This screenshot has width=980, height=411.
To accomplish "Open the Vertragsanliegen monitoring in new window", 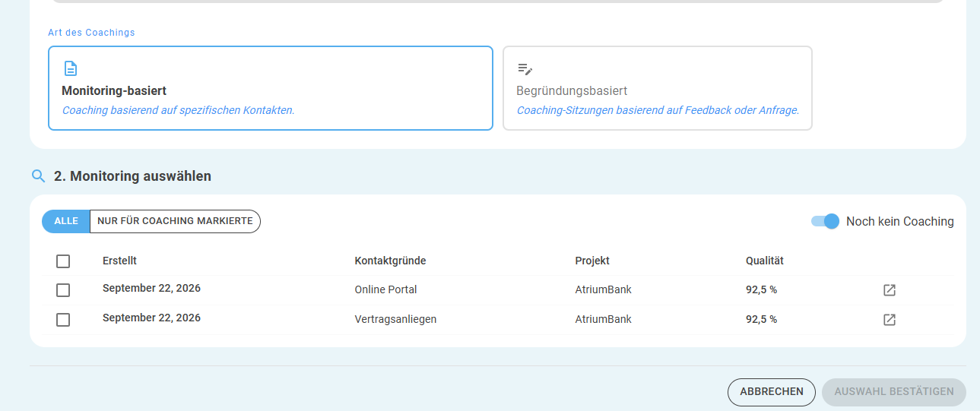I will point(889,320).
